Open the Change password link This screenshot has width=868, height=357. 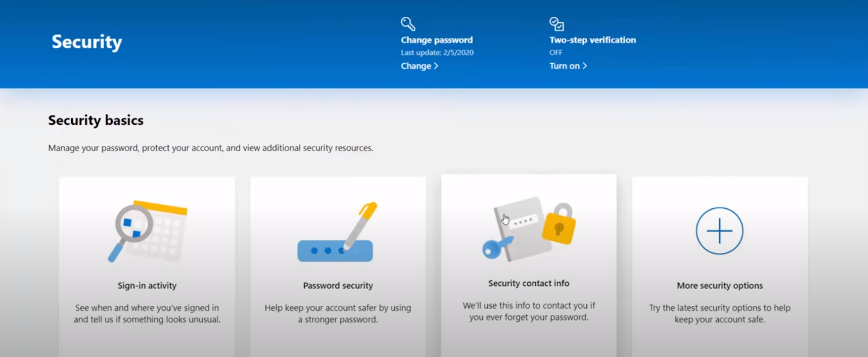point(419,66)
